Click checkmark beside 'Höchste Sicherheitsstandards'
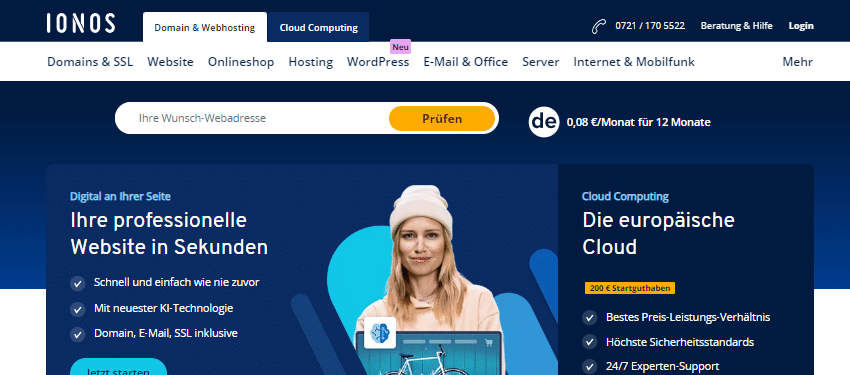The image size is (850, 375). (590, 342)
